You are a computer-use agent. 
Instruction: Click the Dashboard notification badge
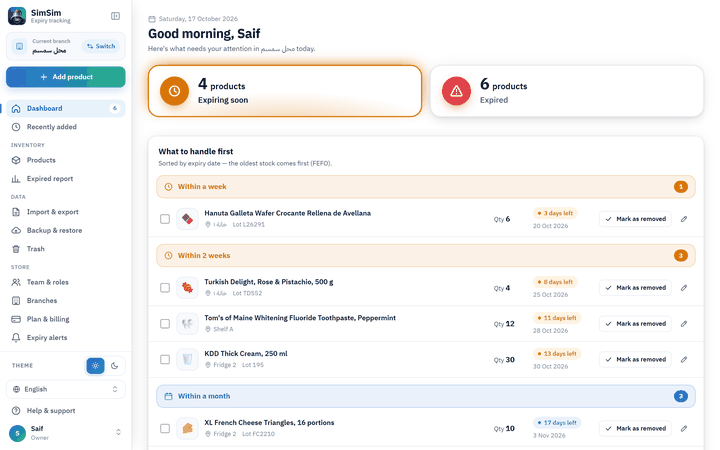pos(115,108)
